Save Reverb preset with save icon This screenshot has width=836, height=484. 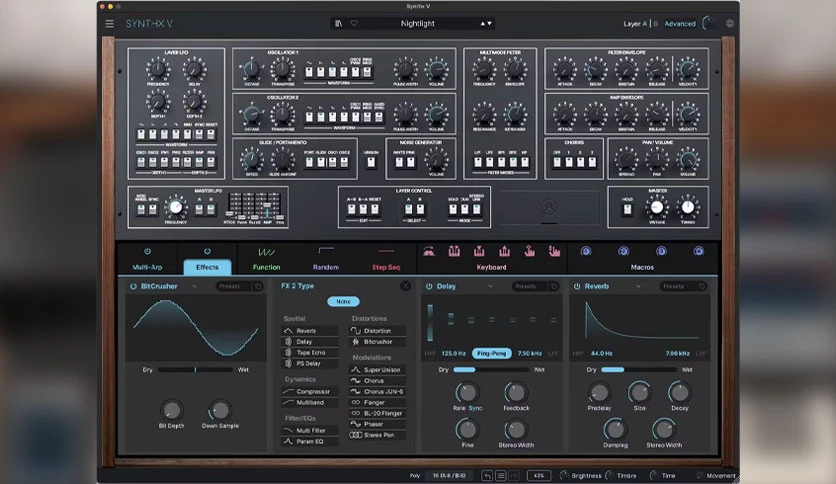(x=702, y=286)
